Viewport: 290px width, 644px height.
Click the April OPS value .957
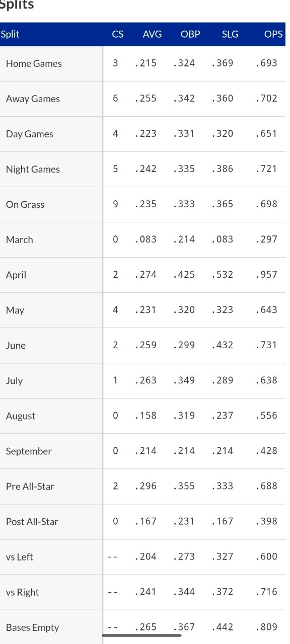(x=266, y=275)
